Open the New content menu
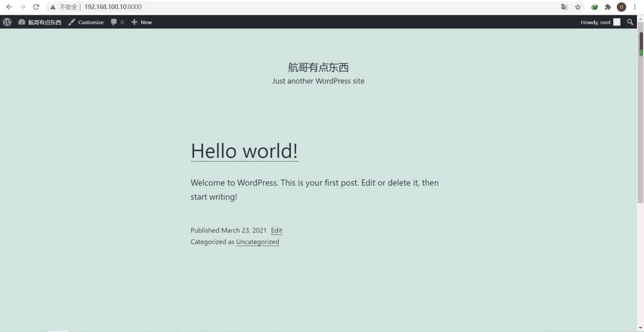 141,22
